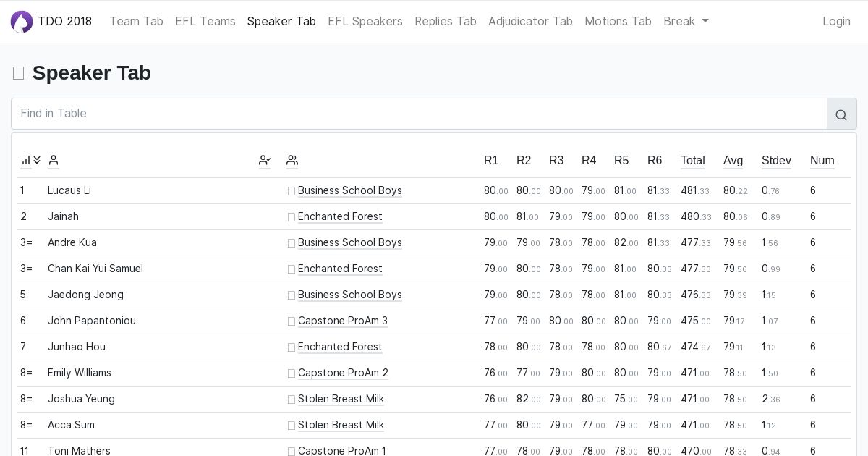
Task: Click emoji box in Andre Kua's team cell
Action: coord(292,243)
